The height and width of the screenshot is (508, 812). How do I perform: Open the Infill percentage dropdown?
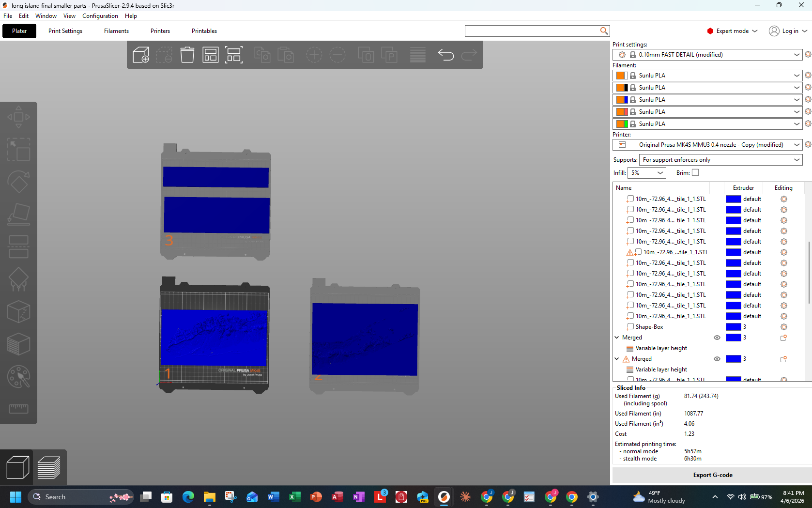tap(646, 173)
